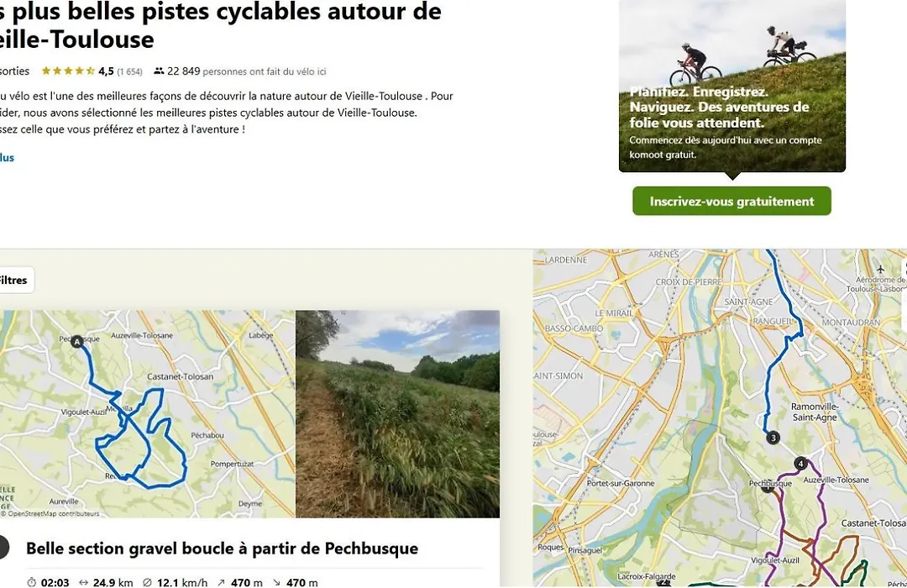Click the star rating icons
This screenshot has width=907, height=588.
click(x=68, y=71)
